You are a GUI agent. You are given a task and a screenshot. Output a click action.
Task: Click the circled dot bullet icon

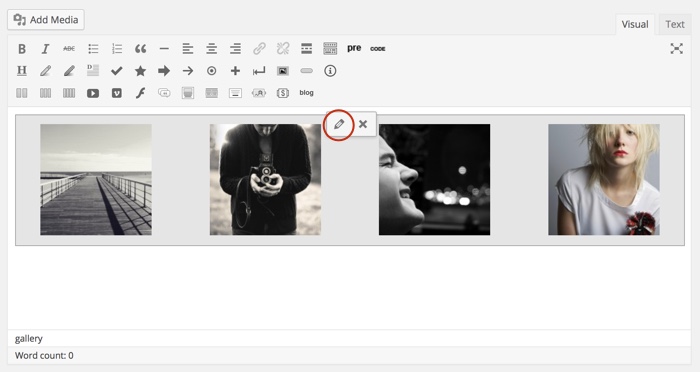[212, 71]
